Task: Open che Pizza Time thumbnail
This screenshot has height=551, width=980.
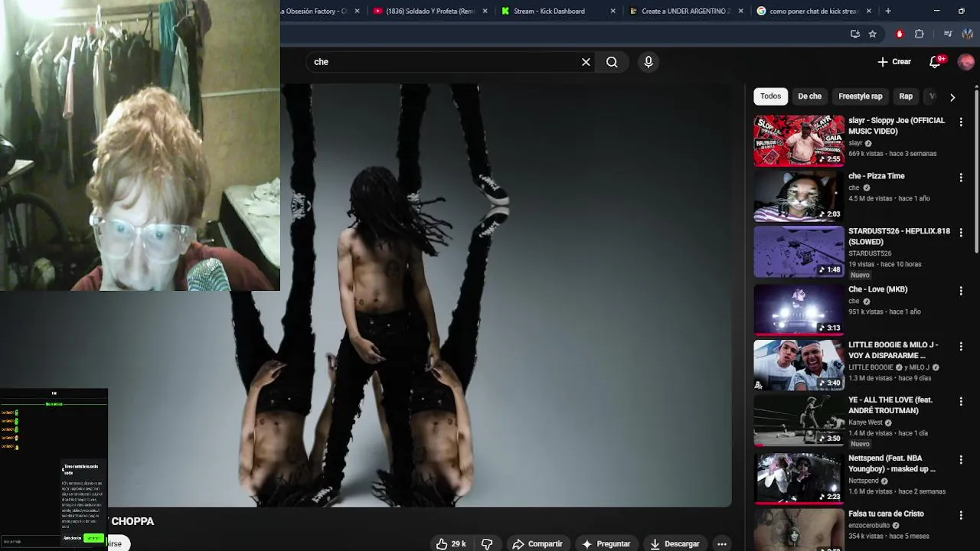Action: pos(799,196)
